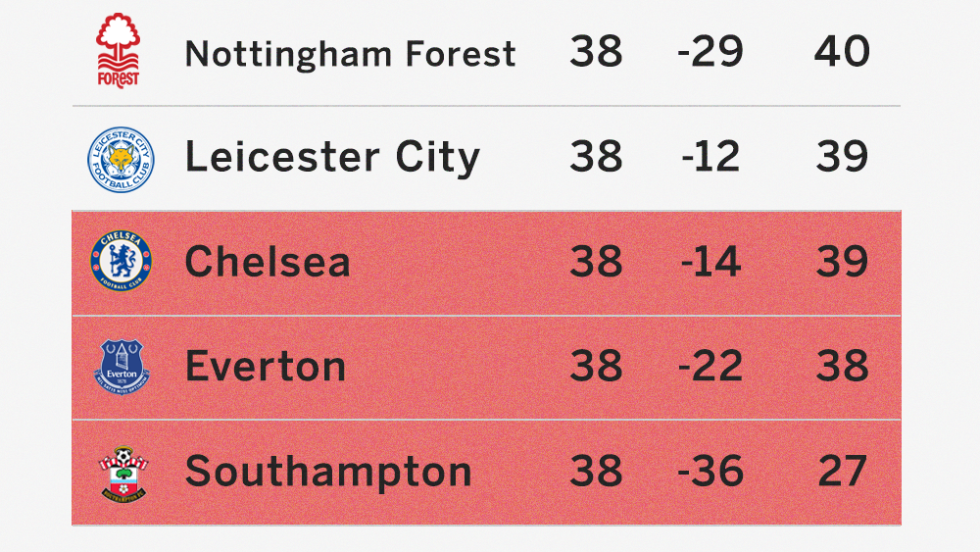Click the Everton club badge
The image size is (980, 552).
coord(122,367)
